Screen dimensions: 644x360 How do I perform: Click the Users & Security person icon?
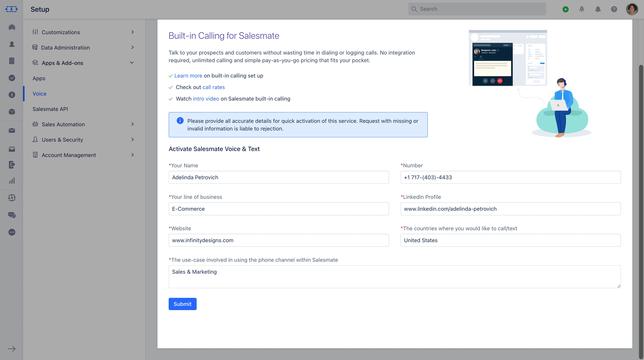click(35, 140)
